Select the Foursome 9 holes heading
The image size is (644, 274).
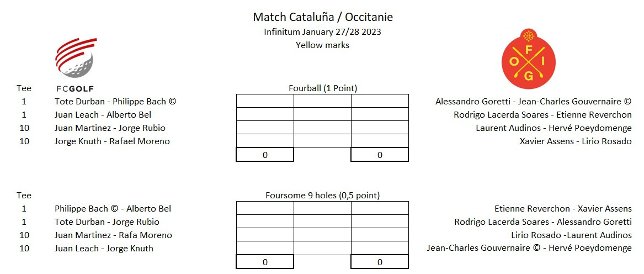click(322, 196)
